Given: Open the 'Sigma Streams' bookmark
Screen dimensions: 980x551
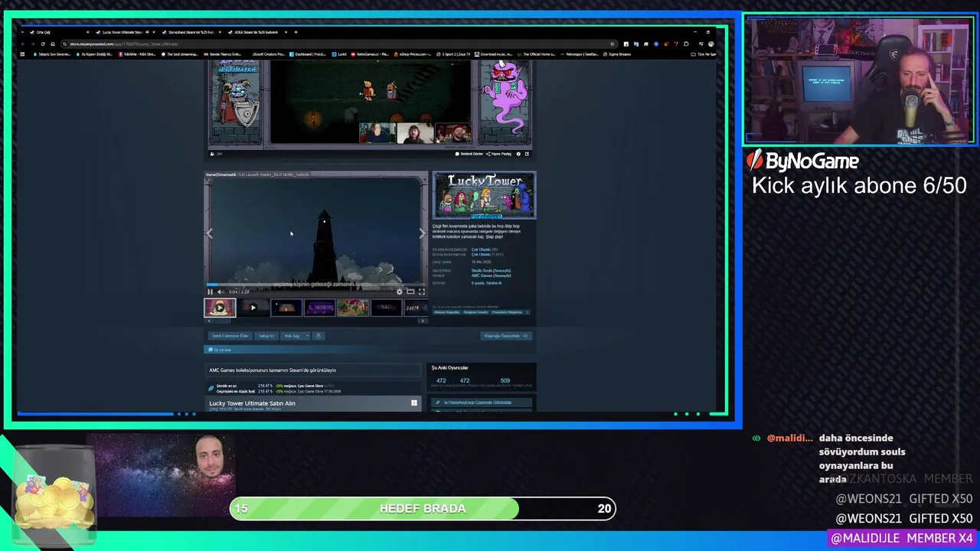Looking at the screenshot, I should click(x=617, y=54).
